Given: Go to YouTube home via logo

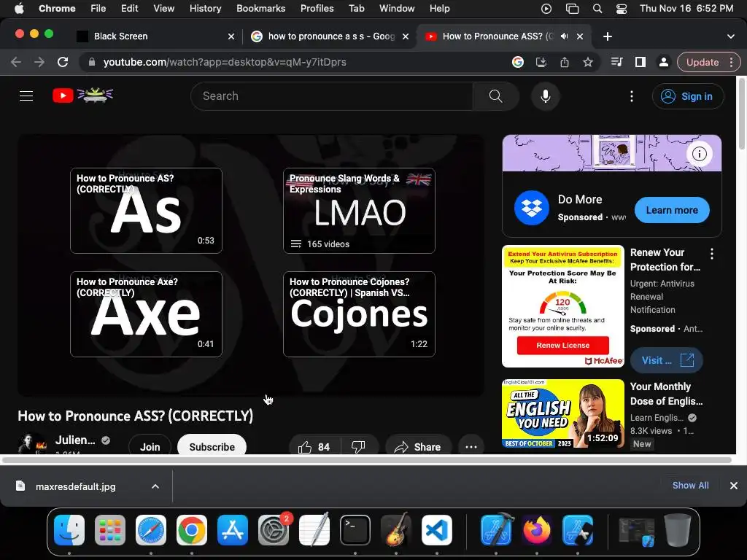Looking at the screenshot, I should [83, 96].
